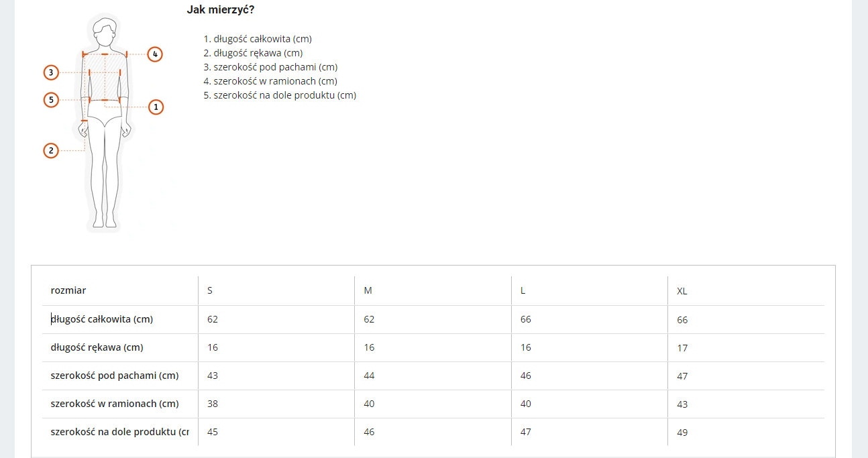This screenshot has width=868, height=458.
Task: Click the S column value 38
Action: coord(213,404)
